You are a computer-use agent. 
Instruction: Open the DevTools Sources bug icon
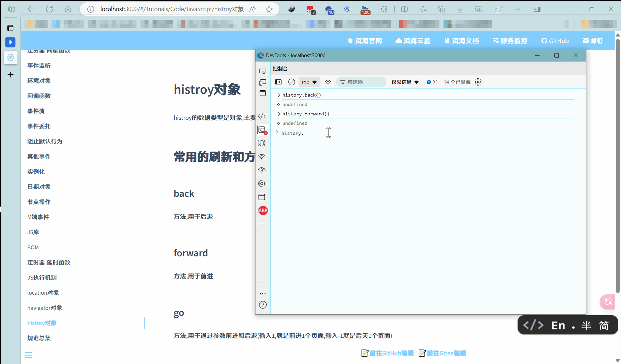[x=262, y=143]
